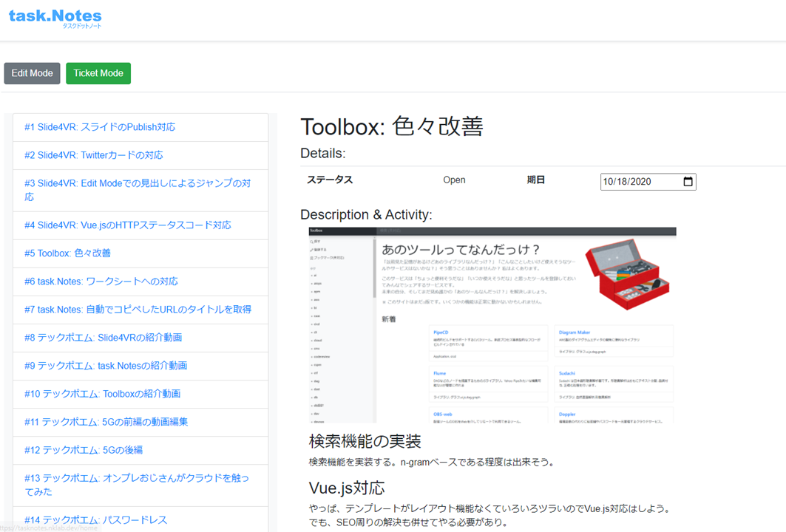This screenshot has height=532, width=786.
Task: Open ticket #4 Vue.jsのHTTPステータスコード対応
Action: pyautogui.click(x=140, y=225)
